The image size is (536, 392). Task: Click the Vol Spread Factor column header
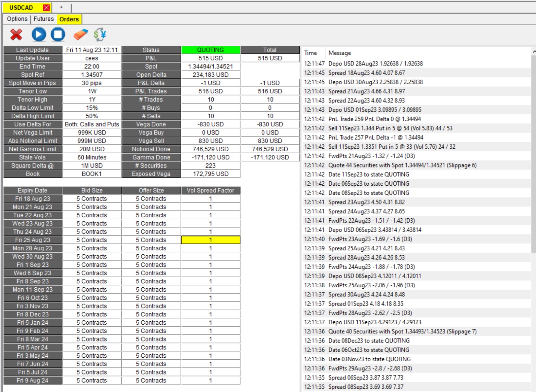tap(211, 190)
